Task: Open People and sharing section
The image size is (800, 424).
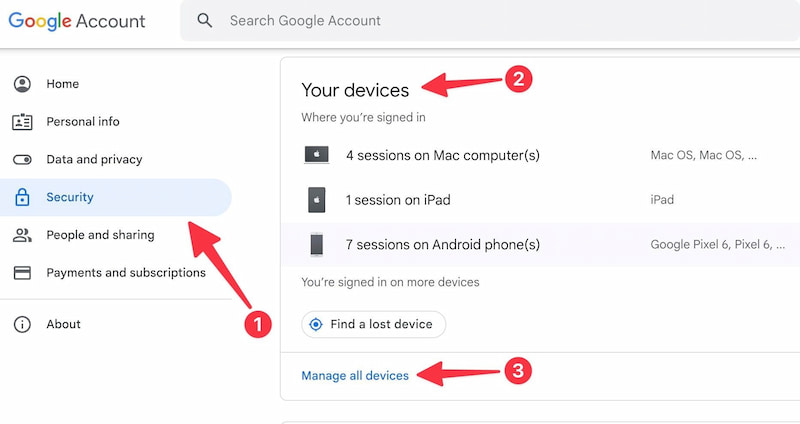Action: coord(100,235)
